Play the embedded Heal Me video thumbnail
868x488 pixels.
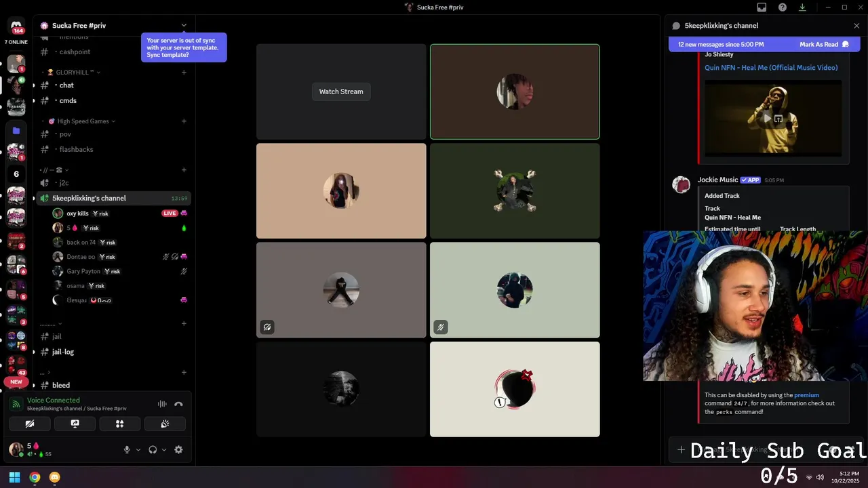(767, 119)
